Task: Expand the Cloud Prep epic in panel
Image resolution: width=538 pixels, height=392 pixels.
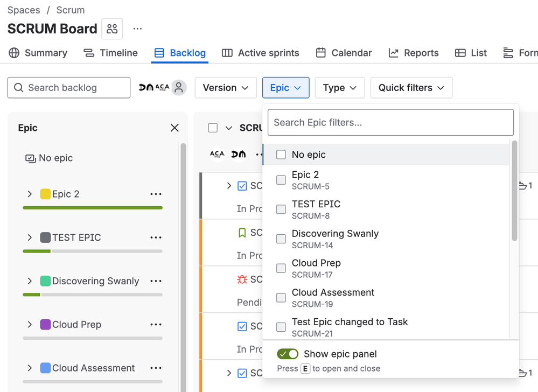Action: pyautogui.click(x=30, y=325)
